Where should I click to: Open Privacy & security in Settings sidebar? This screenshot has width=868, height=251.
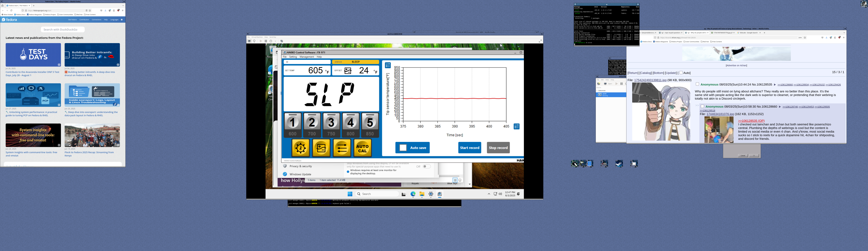tap(301, 166)
